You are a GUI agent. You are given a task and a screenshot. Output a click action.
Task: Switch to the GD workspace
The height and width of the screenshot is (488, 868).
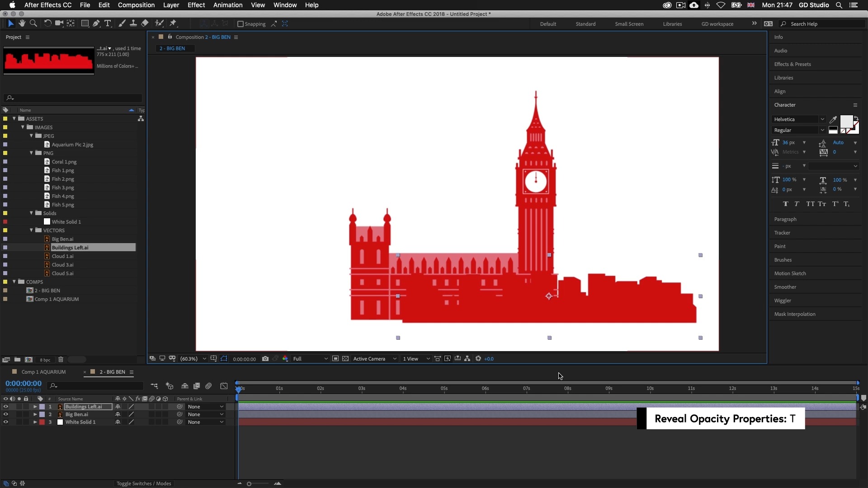717,24
